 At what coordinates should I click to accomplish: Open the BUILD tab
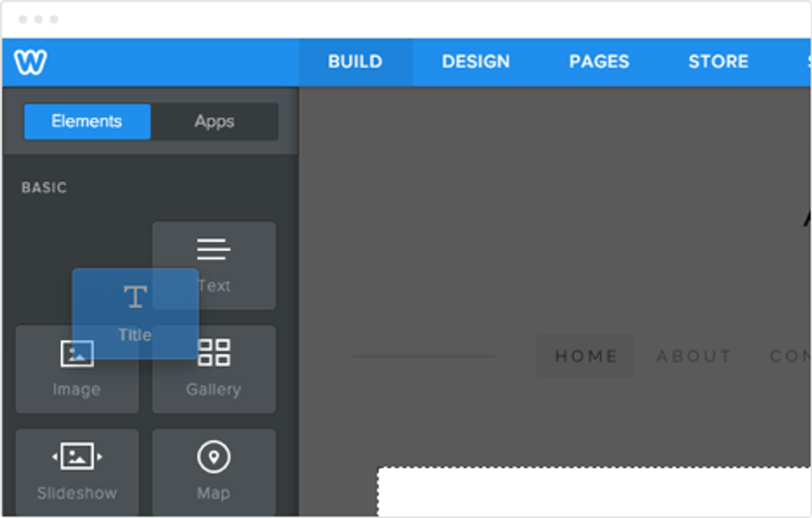point(355,62)
